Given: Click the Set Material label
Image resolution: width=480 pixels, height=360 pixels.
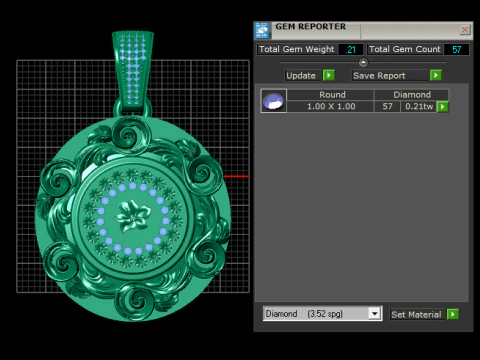Looking at the screenshot, I should 417,314.
